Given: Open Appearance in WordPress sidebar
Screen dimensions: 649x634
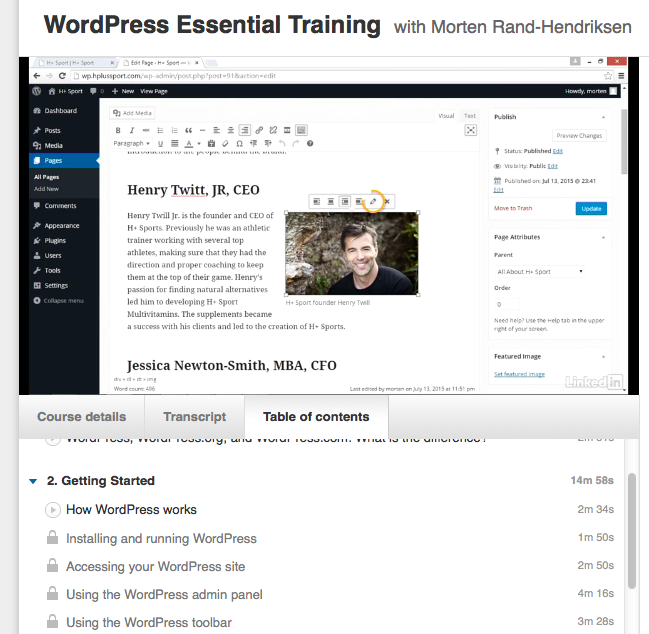Looking at the screenshot, I should pos(62,226).
